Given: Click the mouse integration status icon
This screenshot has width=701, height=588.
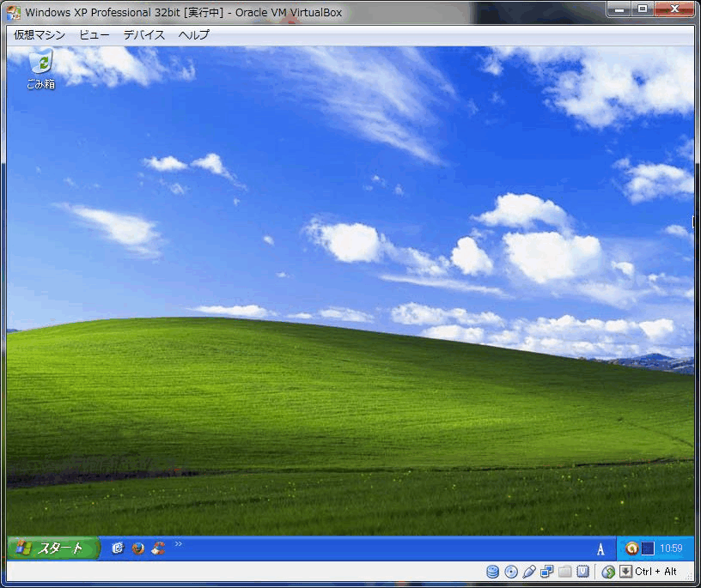Looking at the screenshot, I should [608, 572].
